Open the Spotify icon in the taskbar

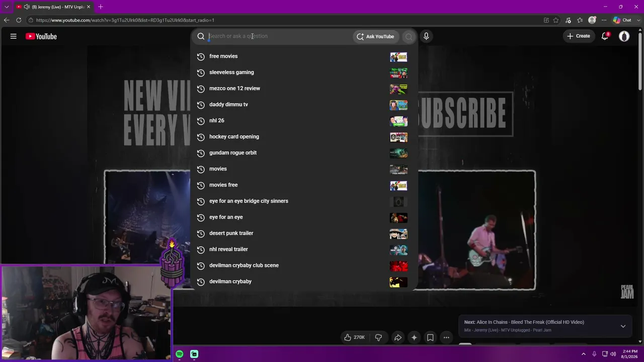[x=180, y=354]
